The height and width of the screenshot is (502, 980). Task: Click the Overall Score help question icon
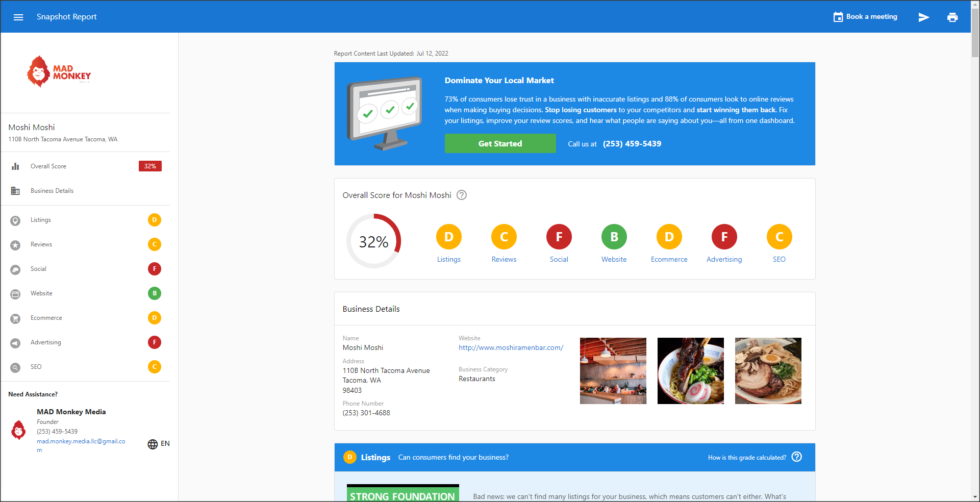point(462,195)
